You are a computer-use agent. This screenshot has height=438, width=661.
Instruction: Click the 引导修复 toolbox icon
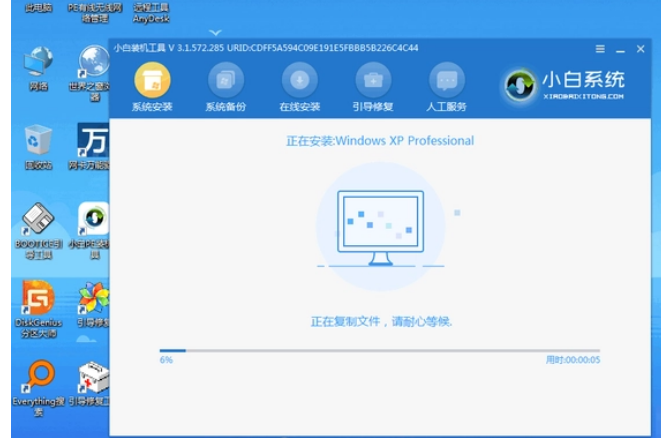(x=373, y=81)
